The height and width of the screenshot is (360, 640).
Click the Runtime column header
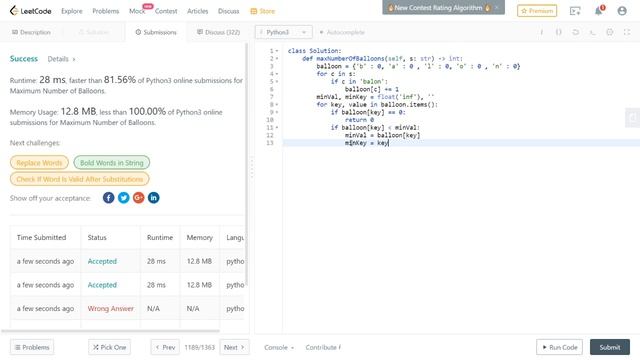click(x=160, y=238)
